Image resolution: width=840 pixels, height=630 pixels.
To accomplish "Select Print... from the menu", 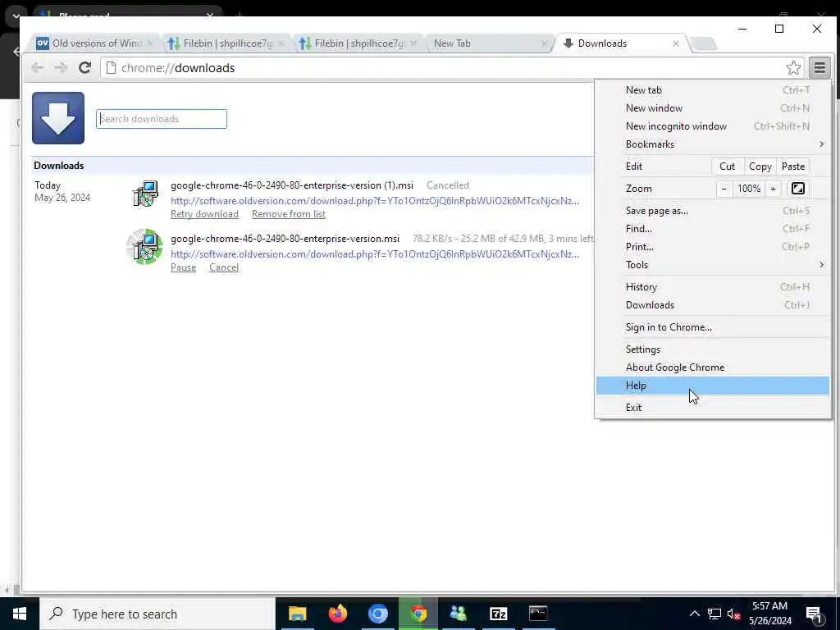I will 713,247.
